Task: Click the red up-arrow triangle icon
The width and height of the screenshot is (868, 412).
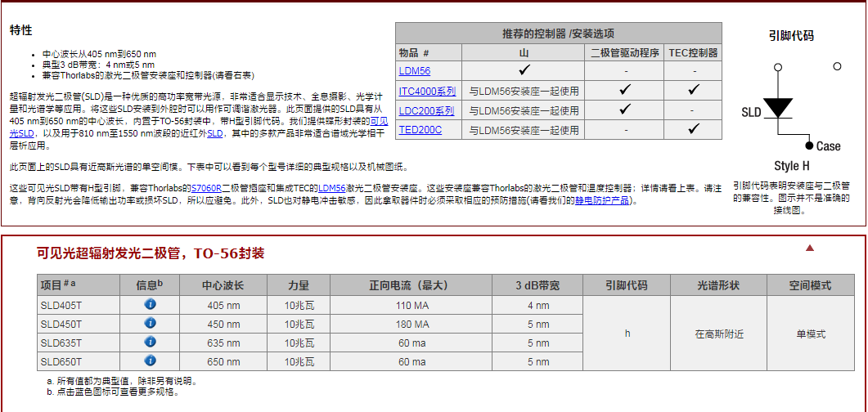Action: coord(810,248)
